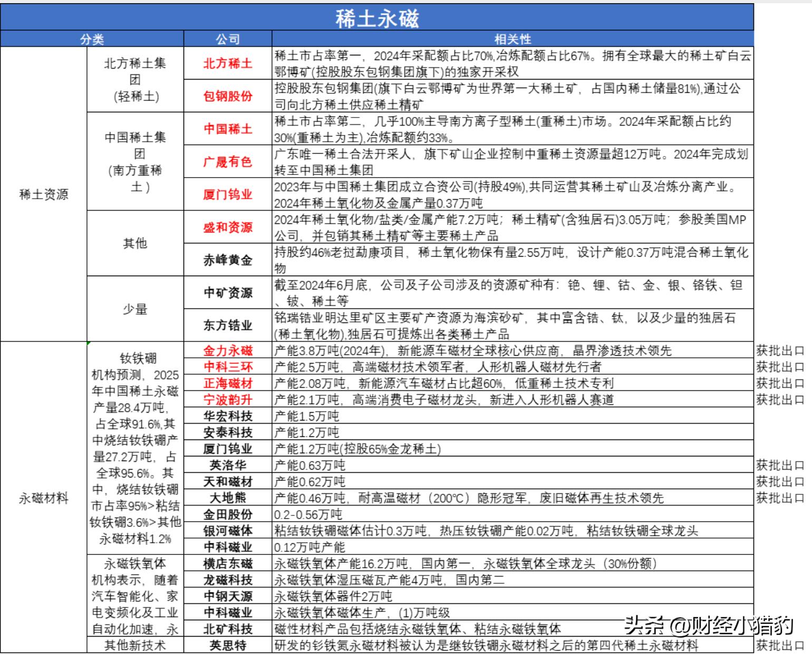Click the 稀土资源 category cell
The height and width of the screenshot is (654, 812).
44,194
